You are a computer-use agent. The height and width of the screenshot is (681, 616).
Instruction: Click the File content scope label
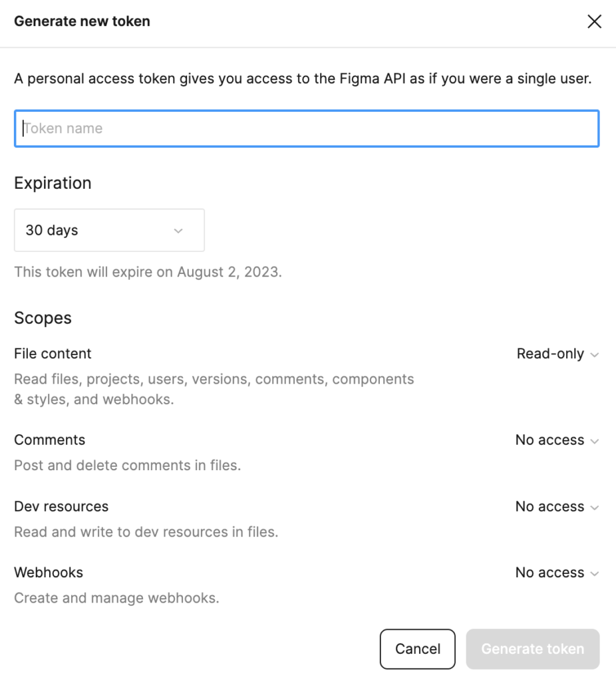click(53, 354)
